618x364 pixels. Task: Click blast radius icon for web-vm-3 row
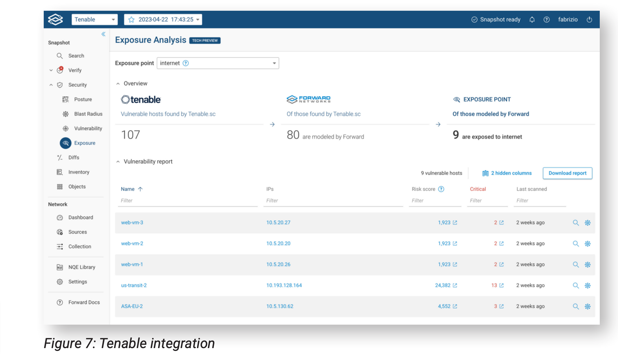tap(587, 223)
